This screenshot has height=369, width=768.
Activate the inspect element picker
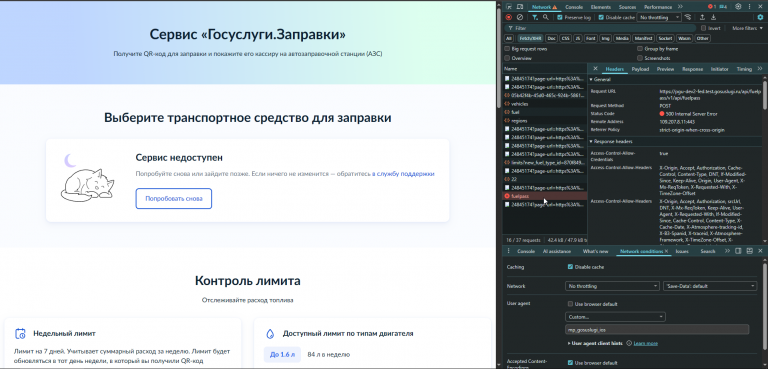coord(509,7)
